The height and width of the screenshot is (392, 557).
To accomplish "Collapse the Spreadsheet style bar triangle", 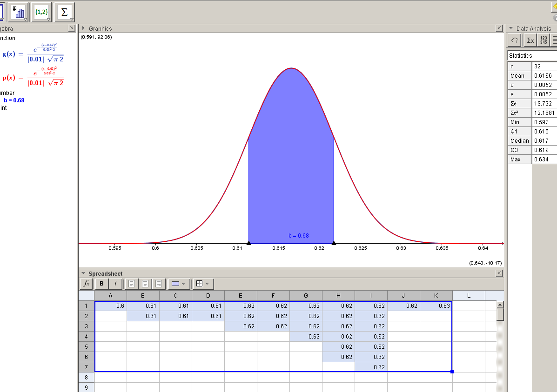I will (x=83, y=273).
